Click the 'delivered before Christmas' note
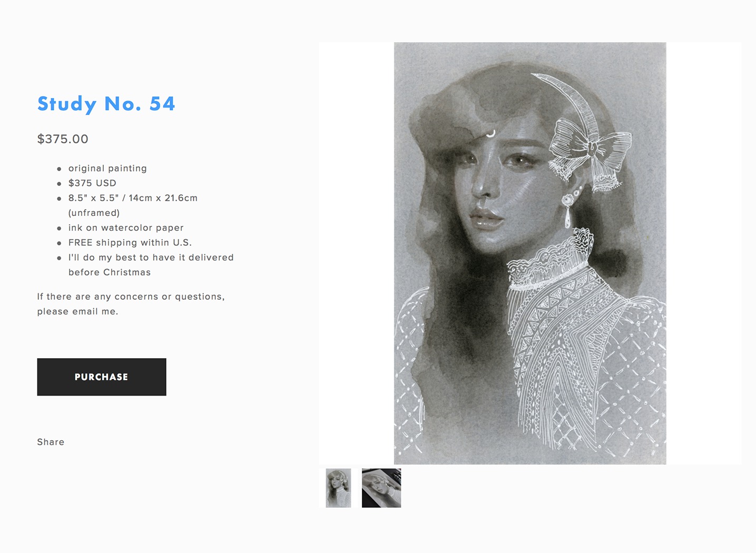The image size is (756, 553). pyautogui.click(x=151, y=265)
